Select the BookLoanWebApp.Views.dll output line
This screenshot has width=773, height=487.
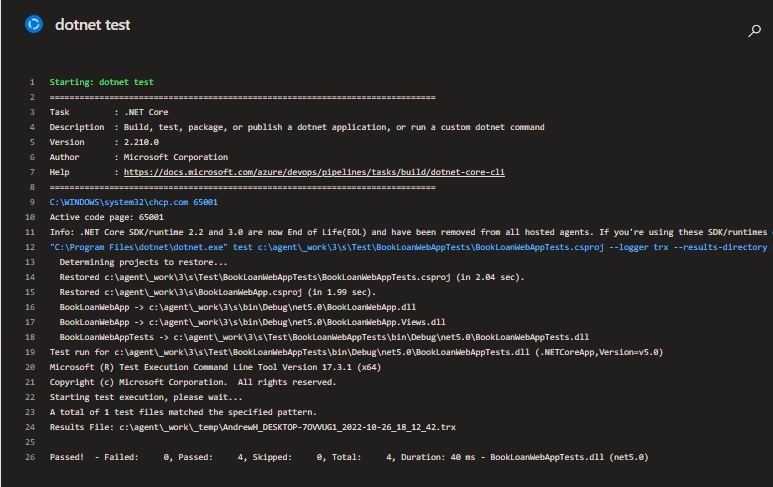[x=252, y=322]
